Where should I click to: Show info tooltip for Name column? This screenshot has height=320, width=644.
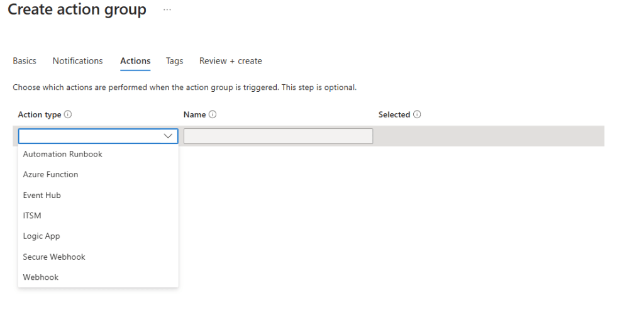pyautogui.click(x=213, y=114)
